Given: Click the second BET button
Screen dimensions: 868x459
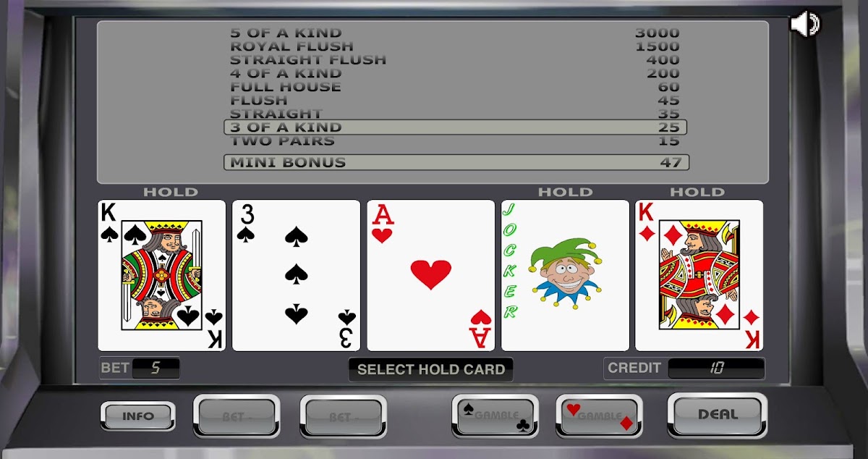Looking at the screenshot, I should click(x=344, y=416).
